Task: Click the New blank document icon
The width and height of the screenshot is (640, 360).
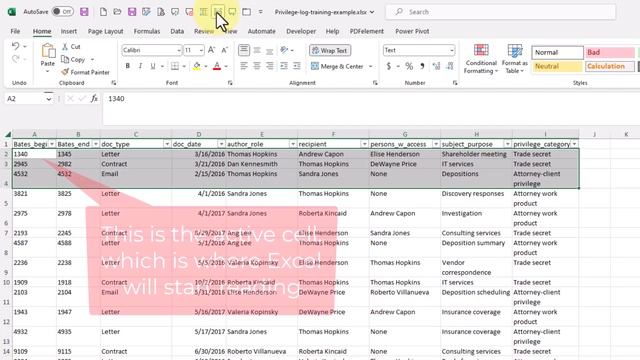Action: point(103,12)
